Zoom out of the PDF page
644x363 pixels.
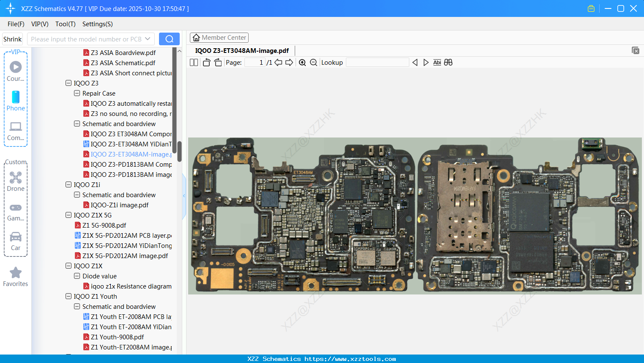tap(313, 62)
